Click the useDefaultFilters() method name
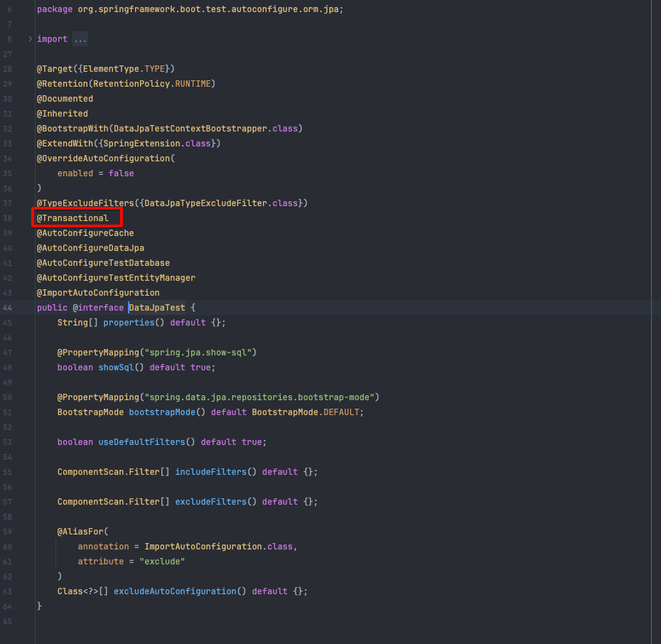661x644 pixels. click(141, 442)
